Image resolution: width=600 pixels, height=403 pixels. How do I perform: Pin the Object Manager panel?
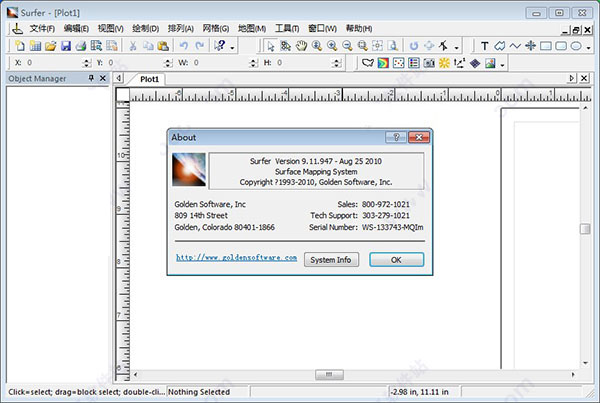click(91, 78)
